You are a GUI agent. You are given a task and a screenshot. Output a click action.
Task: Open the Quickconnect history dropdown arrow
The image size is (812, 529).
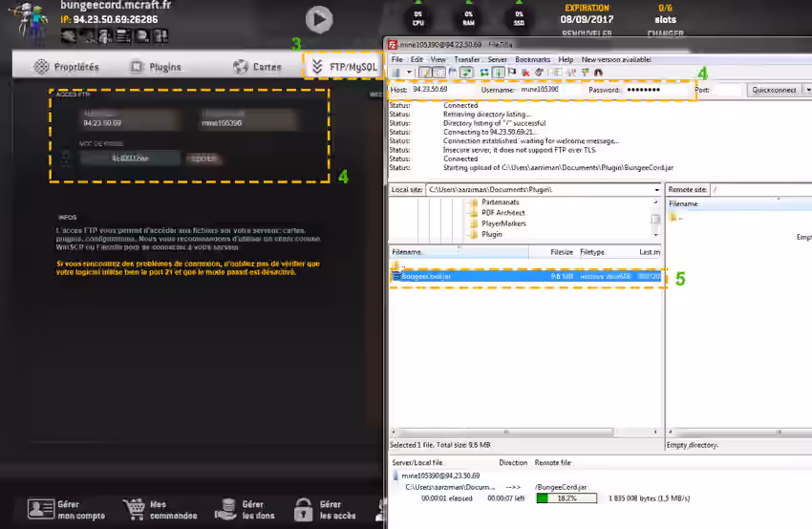pos(807,90)
